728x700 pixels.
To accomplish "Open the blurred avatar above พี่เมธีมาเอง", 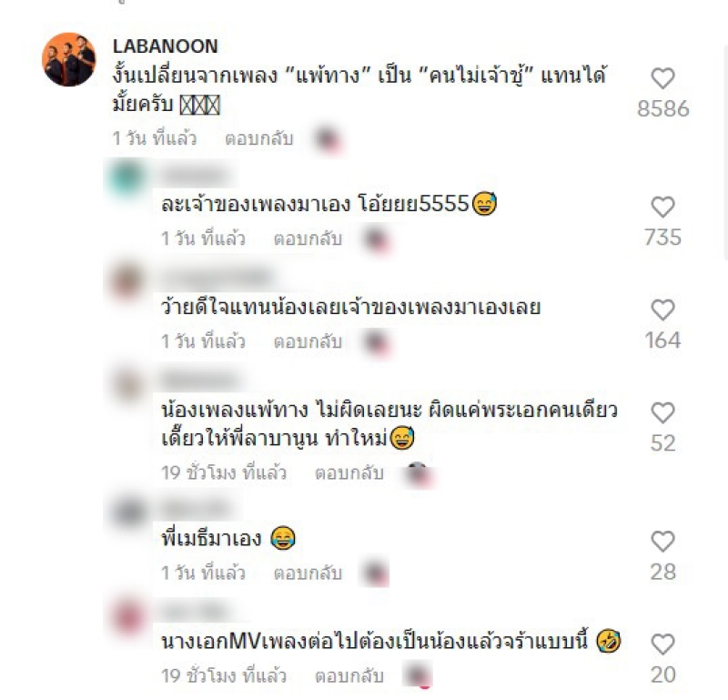I will [128, 511].
